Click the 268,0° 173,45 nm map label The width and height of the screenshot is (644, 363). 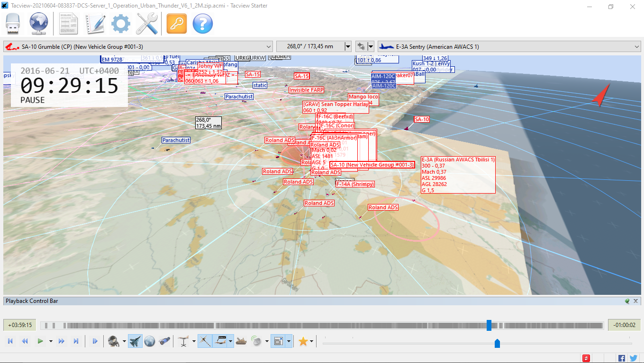(209, 123)
